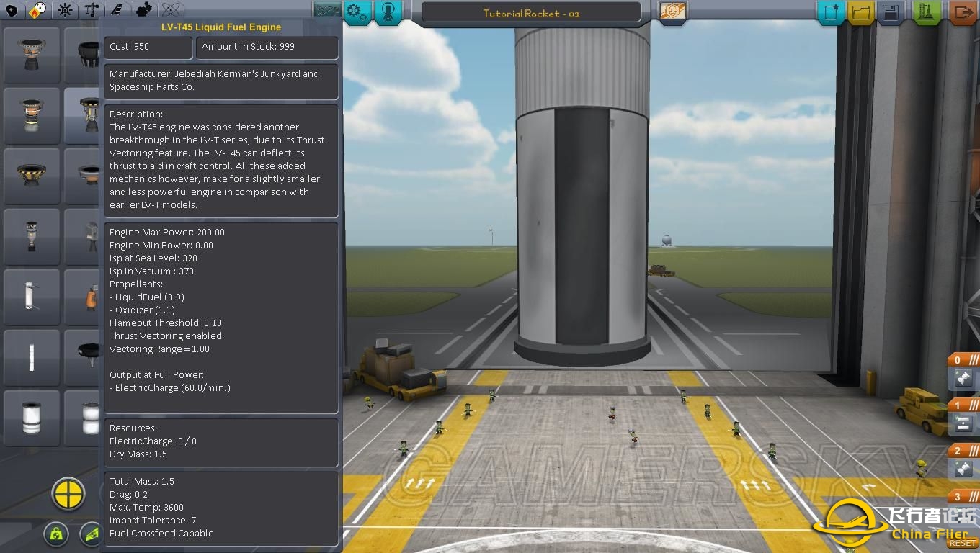Click 'Thrust Vectoring enabled' text
Image resolution: width=980 pixels, height=553 pixels.
click(166, 336)
